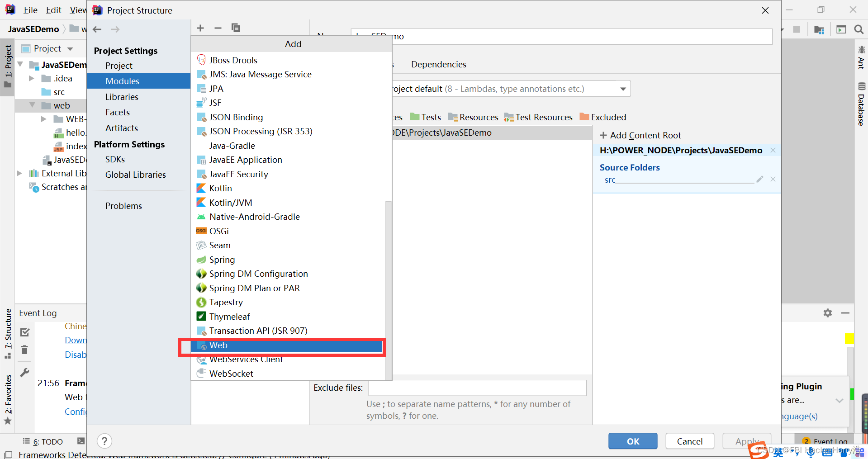Mark as Test Resources folder button
This screenshot has width=868, height=459.
(538, 117)
